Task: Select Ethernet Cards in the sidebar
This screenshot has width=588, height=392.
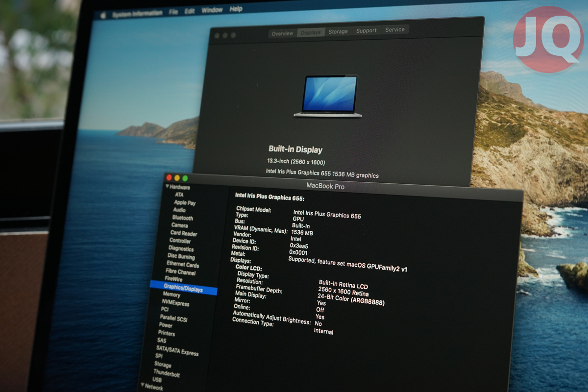Action: click(183, 265)
